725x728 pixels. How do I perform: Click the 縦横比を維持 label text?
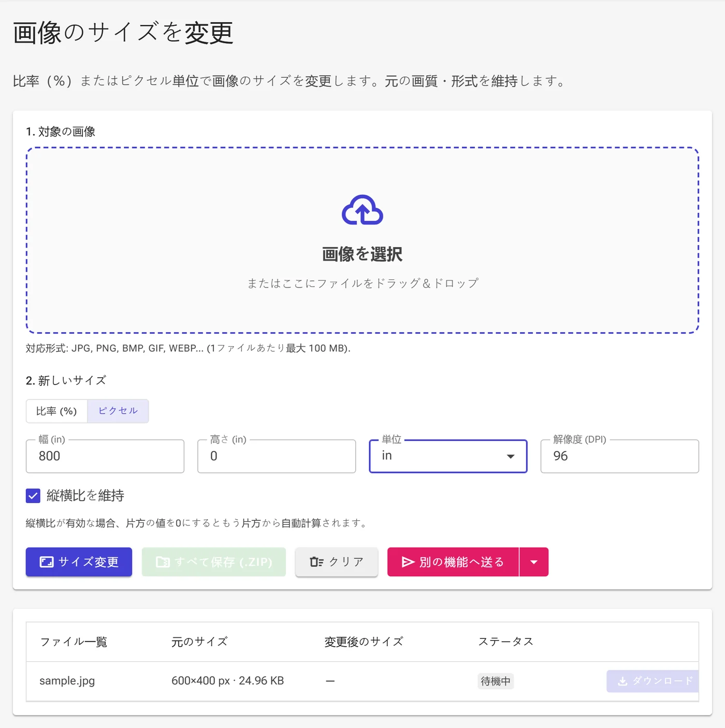click(x=85, y=496)
